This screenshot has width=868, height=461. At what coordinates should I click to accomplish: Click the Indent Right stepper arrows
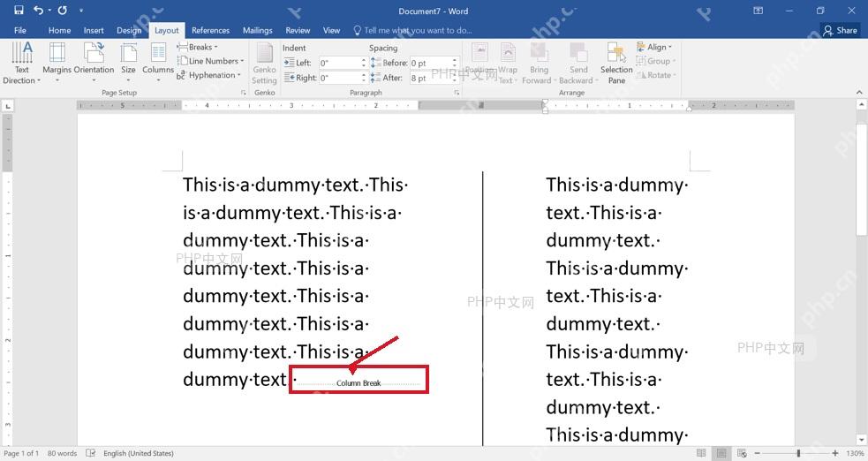pyautogui.click(x=364, y=78)
